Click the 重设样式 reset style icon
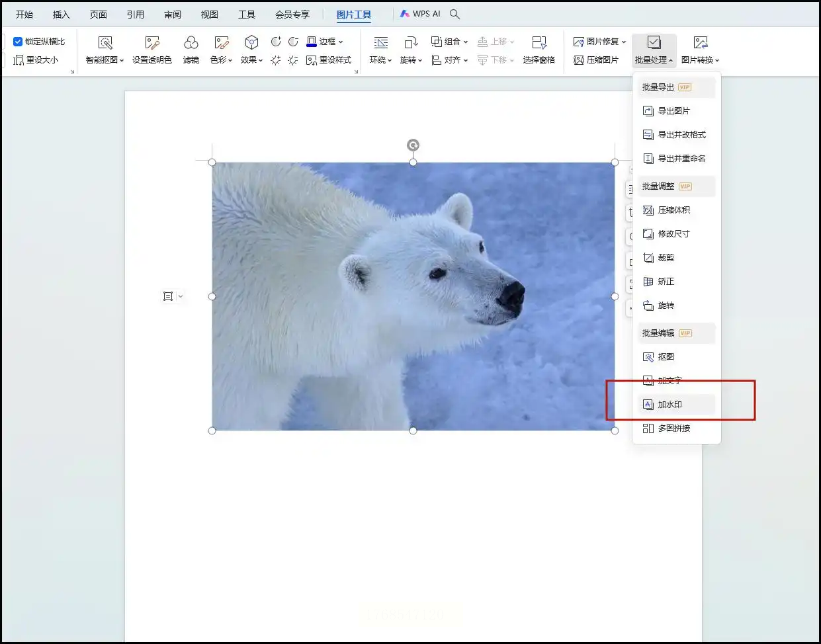Image resolution: width=821 pixels, height=644 pixels. 312,60
